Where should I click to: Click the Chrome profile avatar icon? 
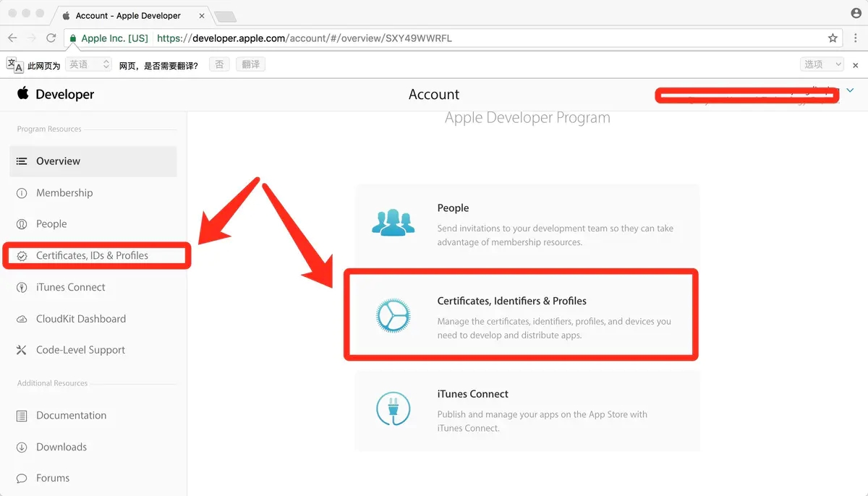click(856, 13)
